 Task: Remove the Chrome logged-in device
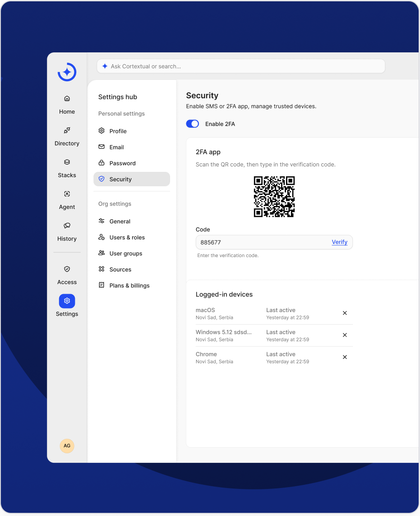tap(345, 357)
